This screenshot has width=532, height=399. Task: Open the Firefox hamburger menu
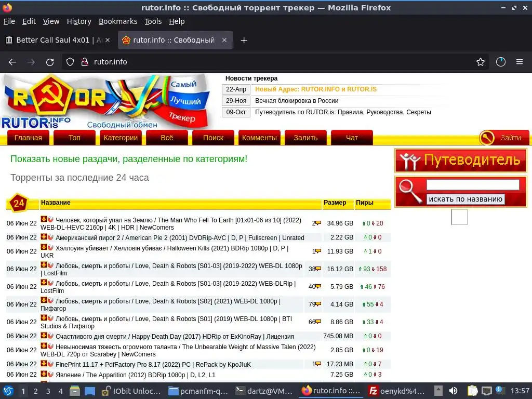click(520, 62)
